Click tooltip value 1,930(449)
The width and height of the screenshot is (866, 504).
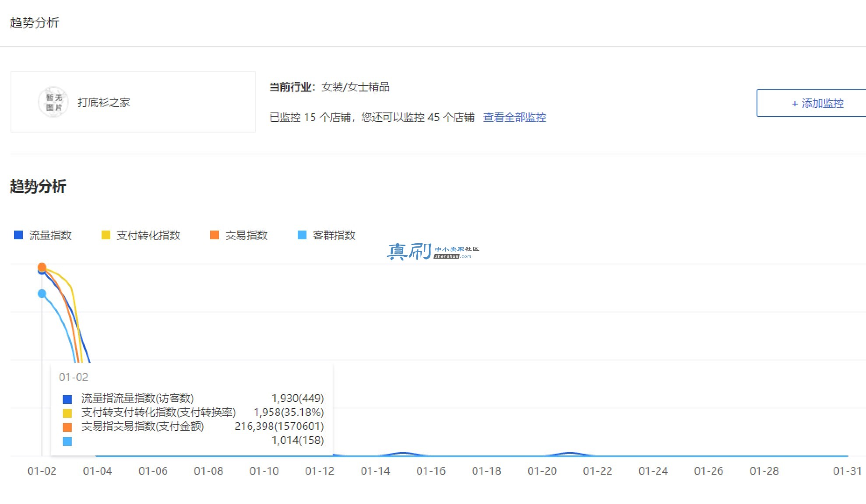click(298, 398)
